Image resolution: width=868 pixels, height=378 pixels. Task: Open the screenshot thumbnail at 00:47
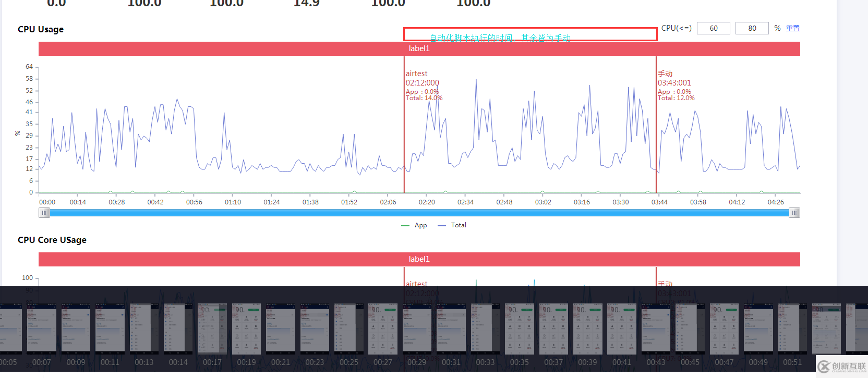click(x=725, y=329)
